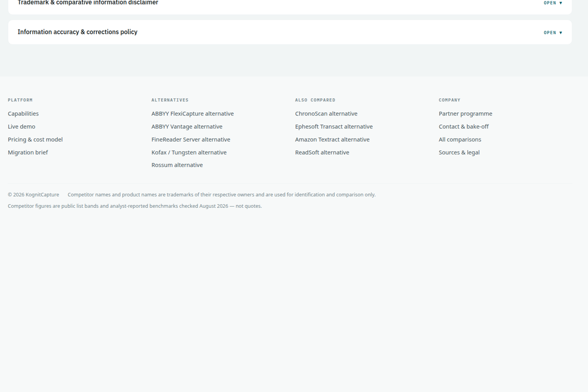
Task: Open ChronoScan alternative link
Action: pos(326,114)
